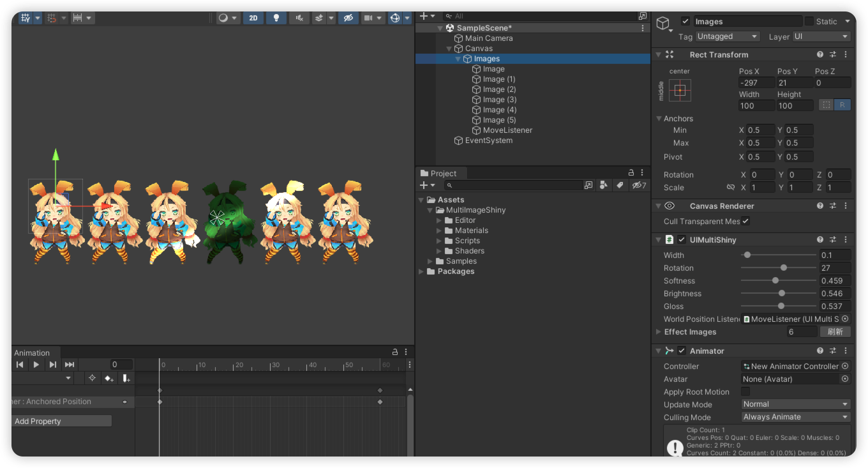
Task: Adjust the Softness slider handle
Action: pos(775,281)
